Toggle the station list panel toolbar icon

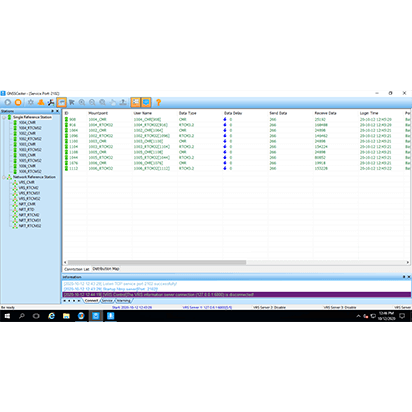pos(135,102)
